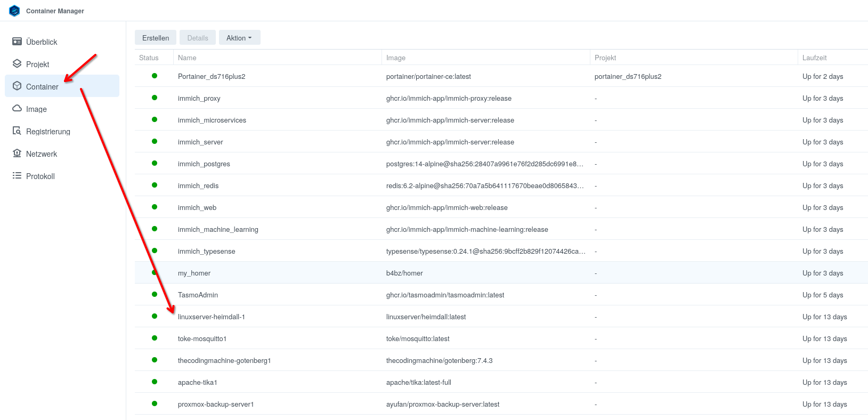Click green status dot of TasmoAdmin
Screen dimensions: 868x420
155,294
